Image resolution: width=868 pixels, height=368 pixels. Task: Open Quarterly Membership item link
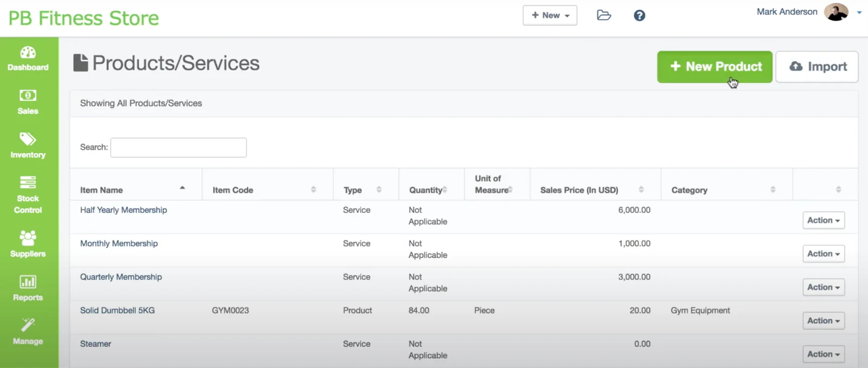tap(121, 277)
